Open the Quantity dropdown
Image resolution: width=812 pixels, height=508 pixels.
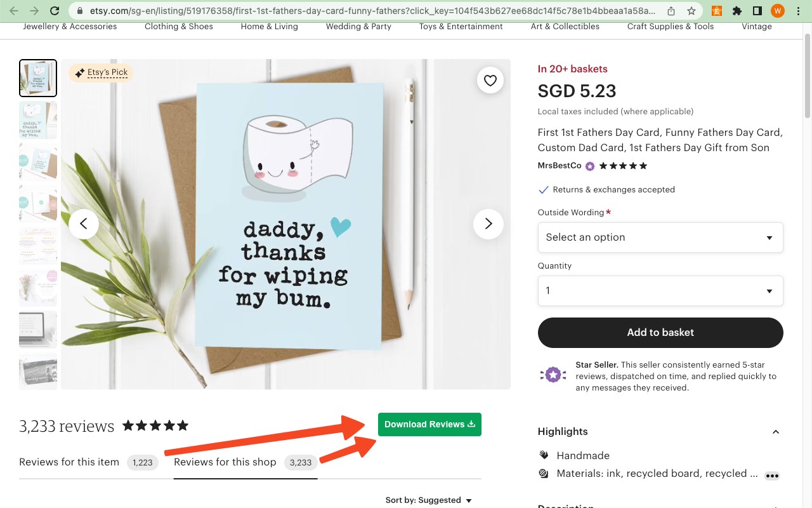coord(660,291)
